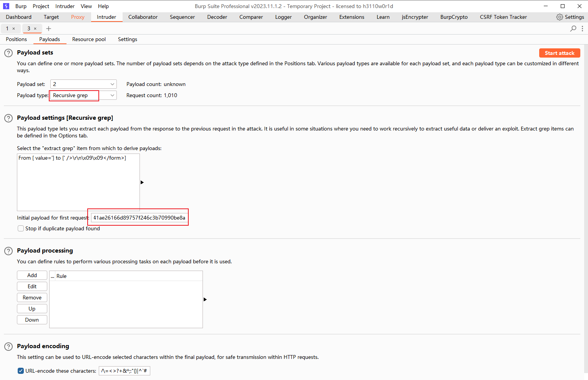This screenshot has height=380, width=588.
Task: Switch to the Extensions tab
Action: (352, 17)
